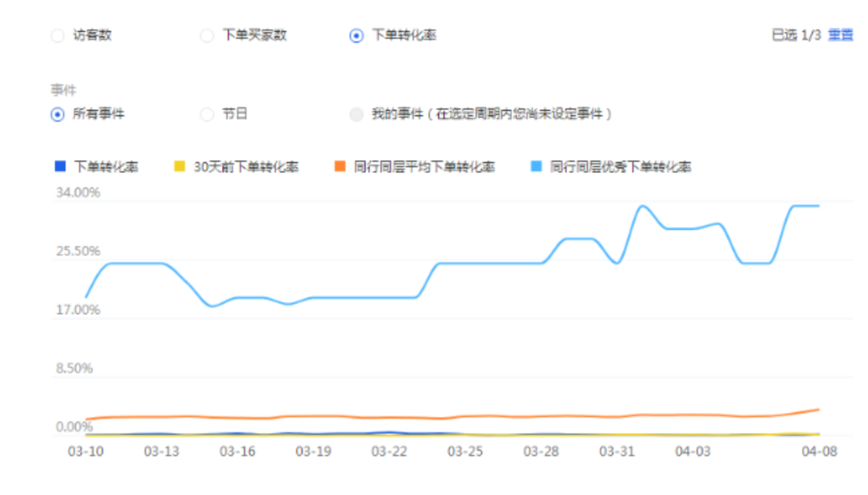Select the 访客数 radio button

(58, 35)
